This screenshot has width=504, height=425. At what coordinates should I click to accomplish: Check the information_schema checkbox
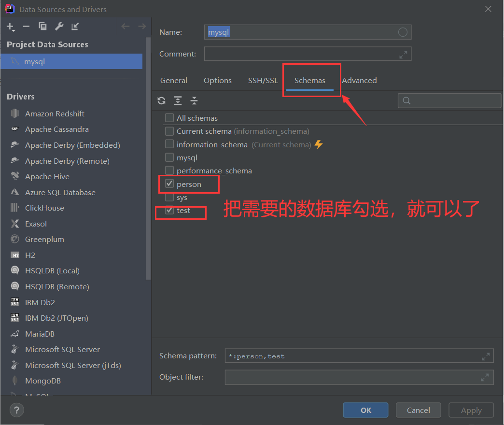click(169, 144)
